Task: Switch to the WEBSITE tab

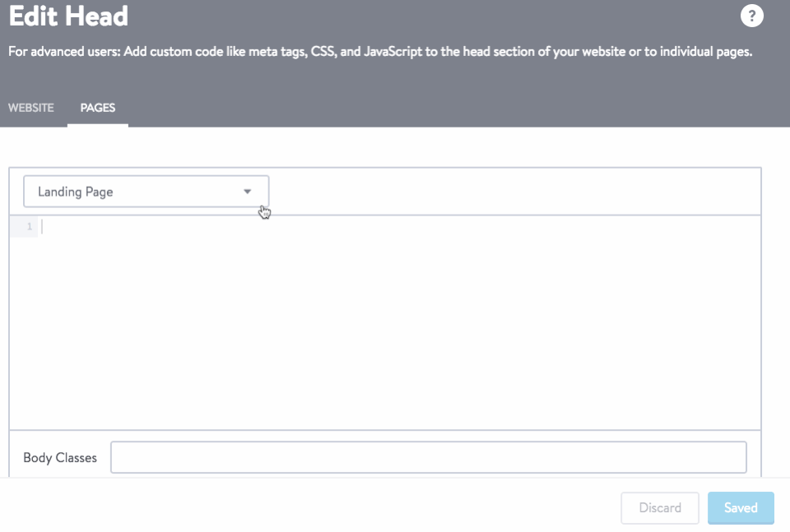Action: click(30, 108)
